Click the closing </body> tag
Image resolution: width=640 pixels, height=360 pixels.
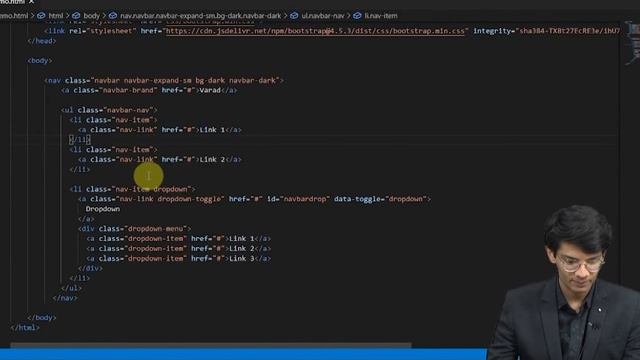(42, 318)
